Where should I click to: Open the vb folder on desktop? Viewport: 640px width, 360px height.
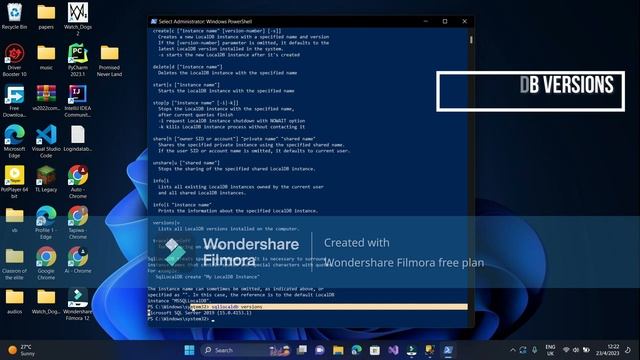14,220
